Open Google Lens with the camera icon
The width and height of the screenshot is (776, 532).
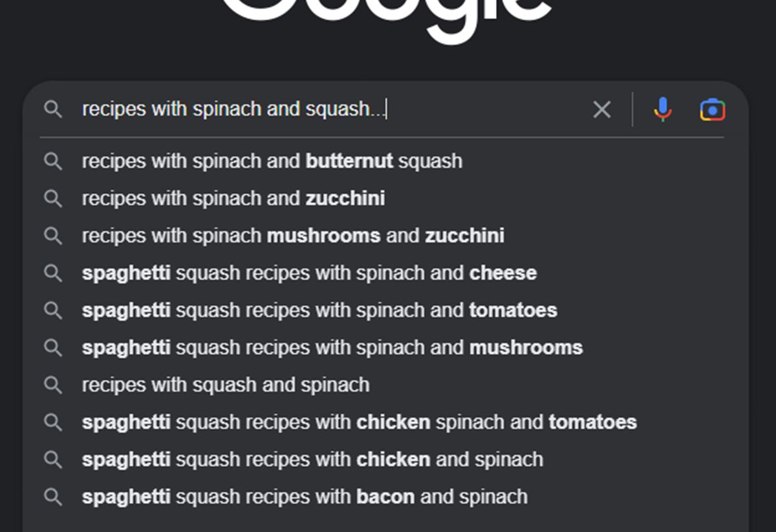click(711, 109)
